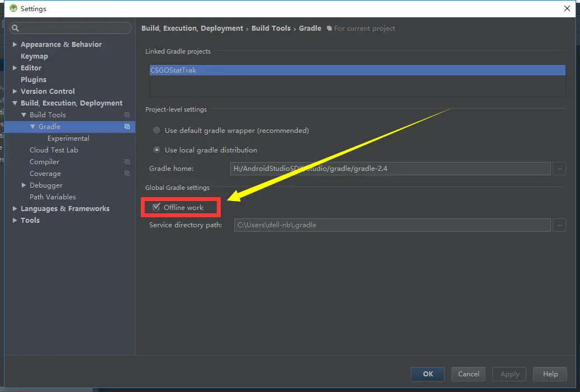
Task: Click 'Build Tools' in the breadcrumb
Action: click(271, 28)
